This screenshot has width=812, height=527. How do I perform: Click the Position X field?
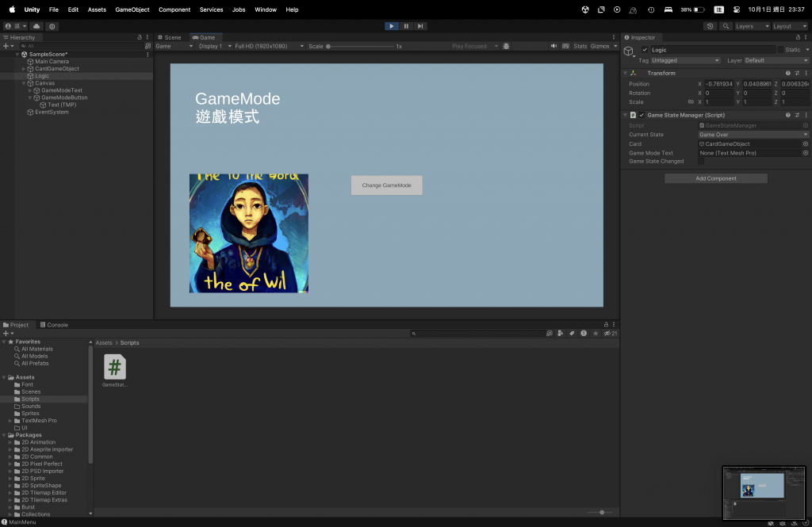(x=718, y=84)
